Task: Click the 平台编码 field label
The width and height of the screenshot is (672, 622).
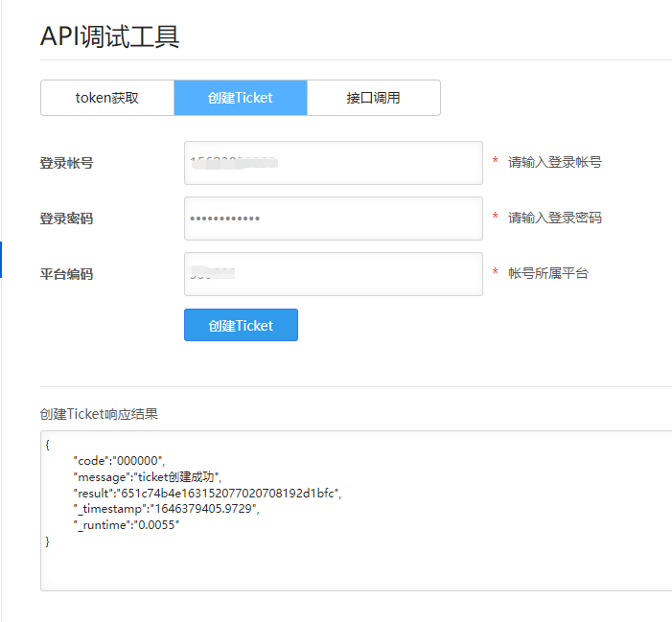Action: (66, 274)
